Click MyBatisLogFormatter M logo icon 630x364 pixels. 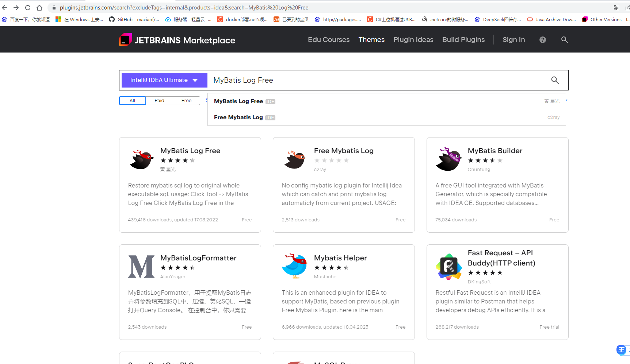[x=141, y=267]
